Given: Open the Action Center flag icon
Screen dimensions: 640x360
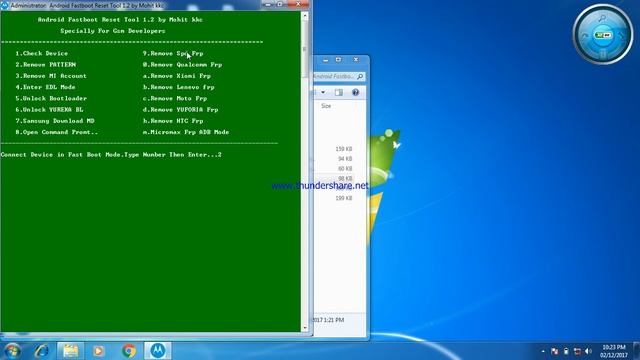Looking at the screenshot, I should [554, 351].
